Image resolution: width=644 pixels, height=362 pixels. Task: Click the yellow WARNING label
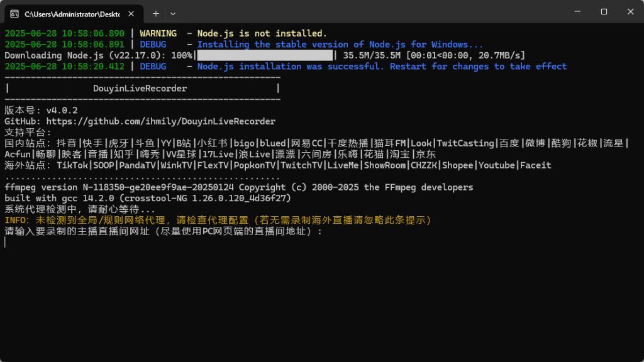tap(158, 33)
